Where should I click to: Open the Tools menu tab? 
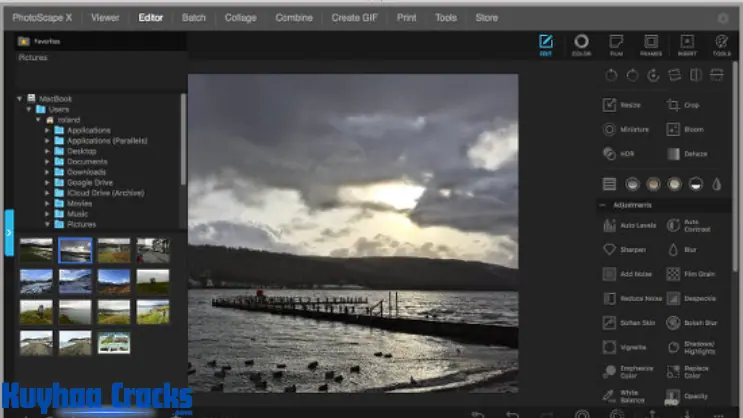pos(446,18)
